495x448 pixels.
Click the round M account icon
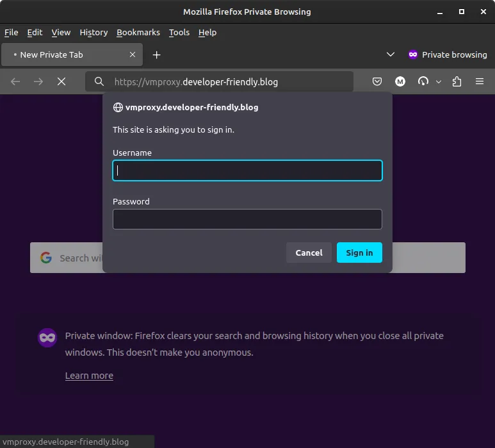400,81
